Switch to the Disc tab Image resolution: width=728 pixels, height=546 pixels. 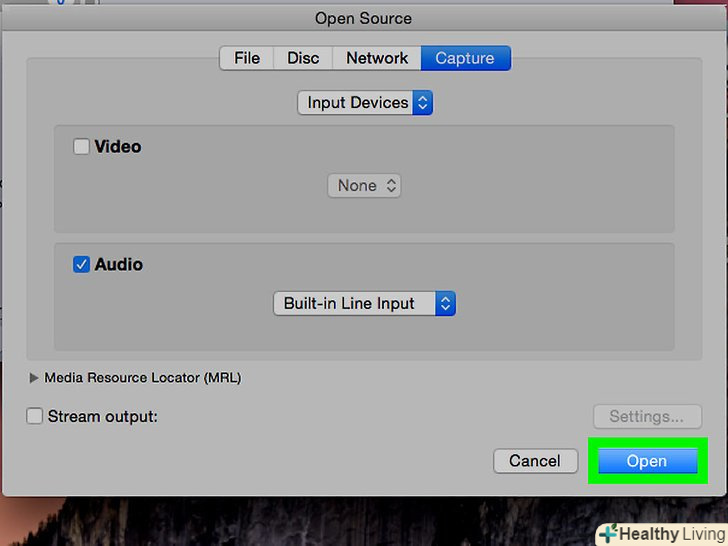[303, 58]
